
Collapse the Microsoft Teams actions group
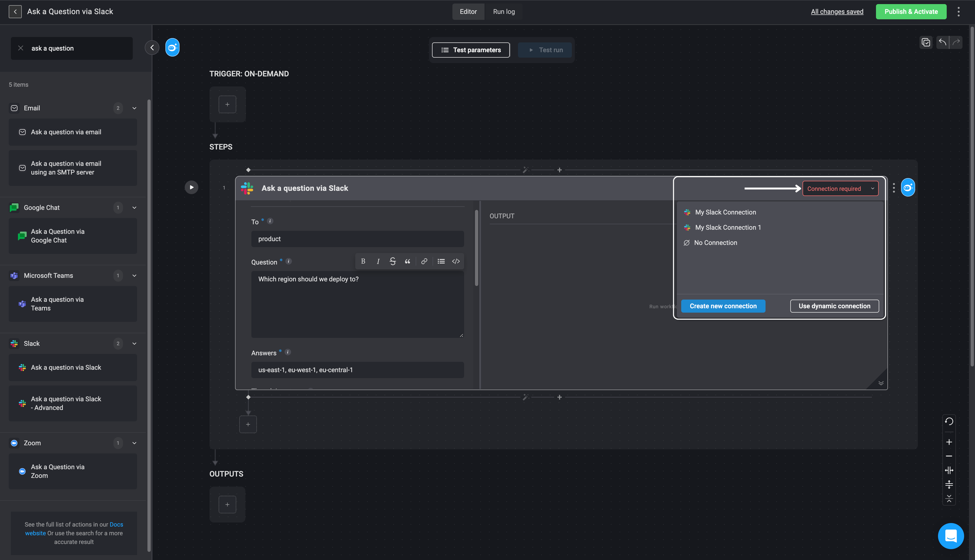click(134, 275)
